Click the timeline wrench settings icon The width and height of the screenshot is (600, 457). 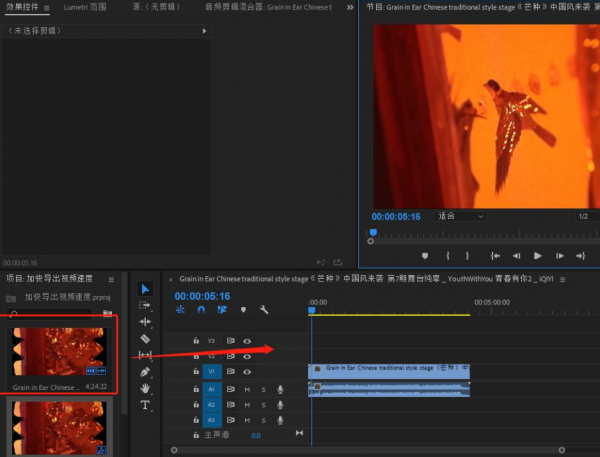pos(264,310)
